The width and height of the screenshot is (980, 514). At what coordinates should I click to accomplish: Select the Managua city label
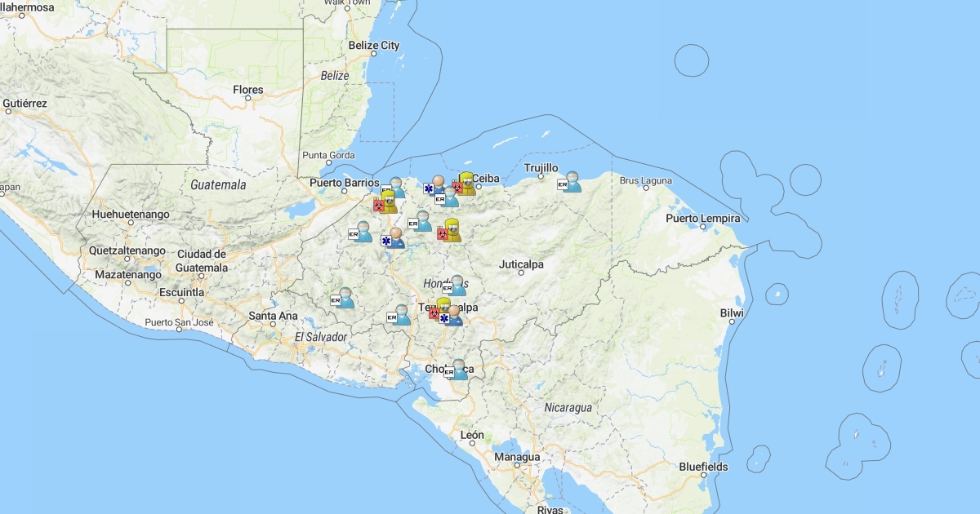[517, 457]
